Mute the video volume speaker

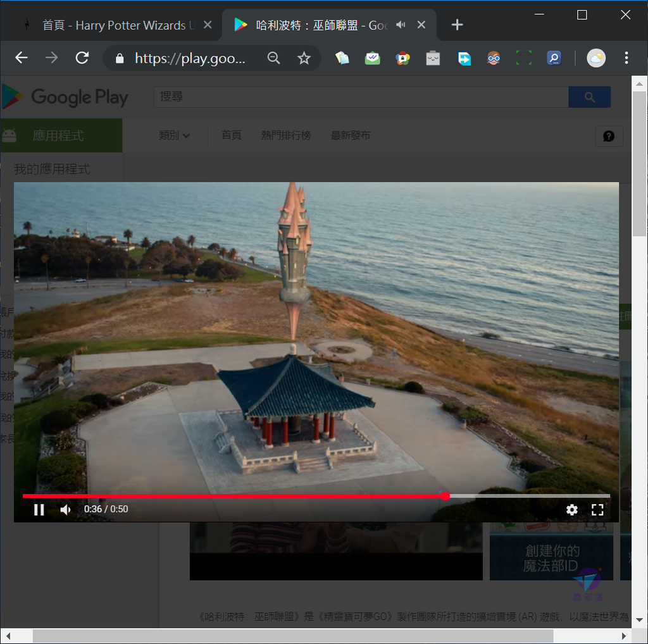pos(65,509)
